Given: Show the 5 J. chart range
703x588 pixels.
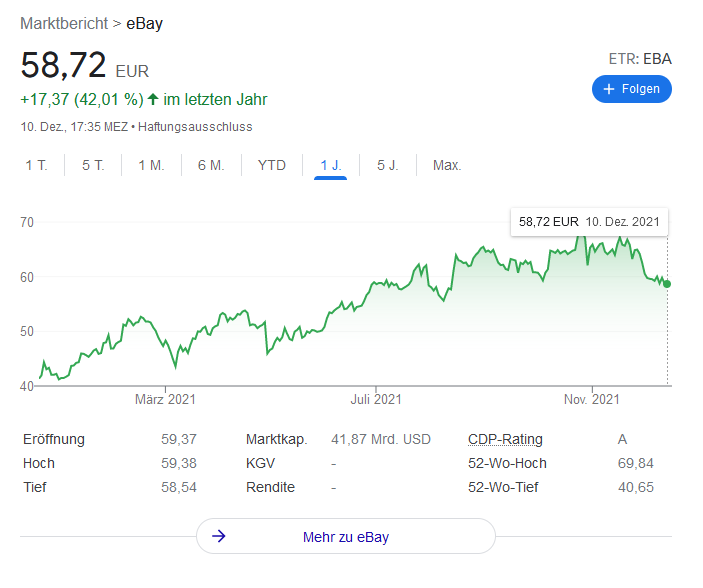Looking at the screenshot, I should (387, 165).
